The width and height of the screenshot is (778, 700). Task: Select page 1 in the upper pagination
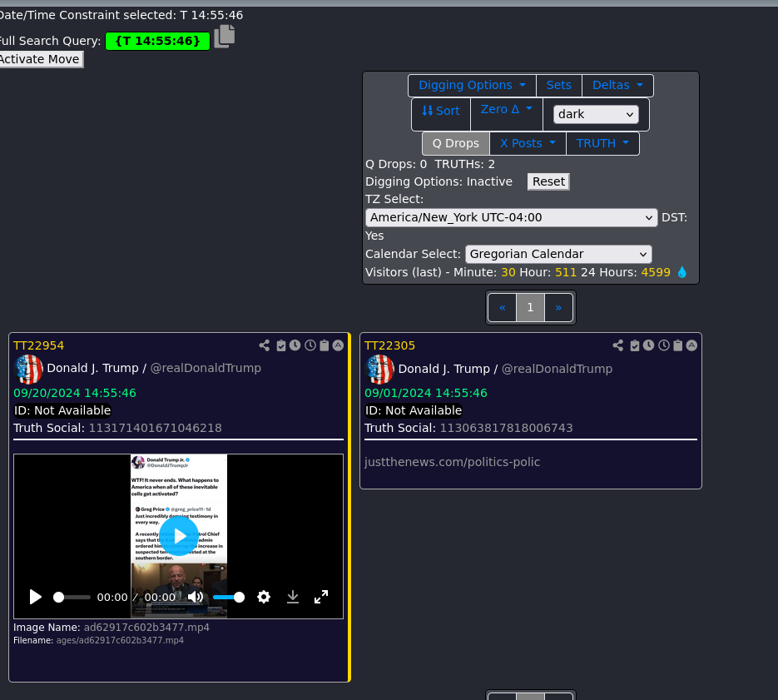tap(530, 308)
